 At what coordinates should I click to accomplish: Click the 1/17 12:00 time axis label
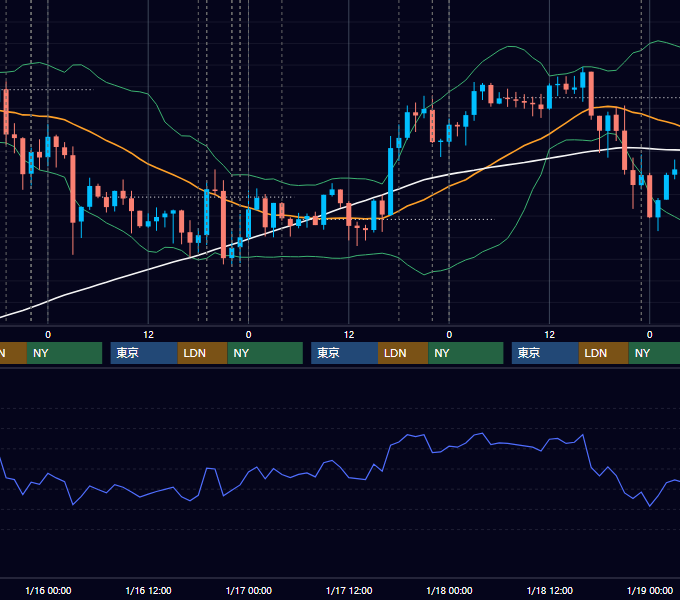(x=349, y=590)
